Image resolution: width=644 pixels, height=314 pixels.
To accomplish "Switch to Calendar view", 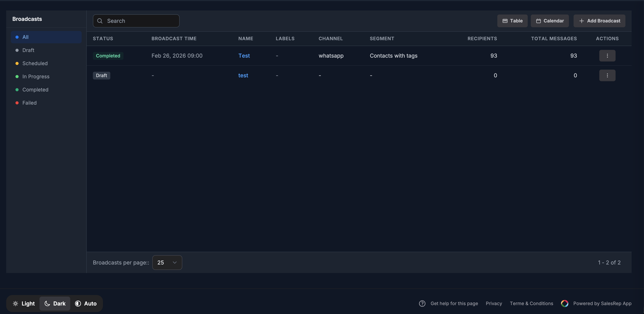I will [x=550, y=21].
